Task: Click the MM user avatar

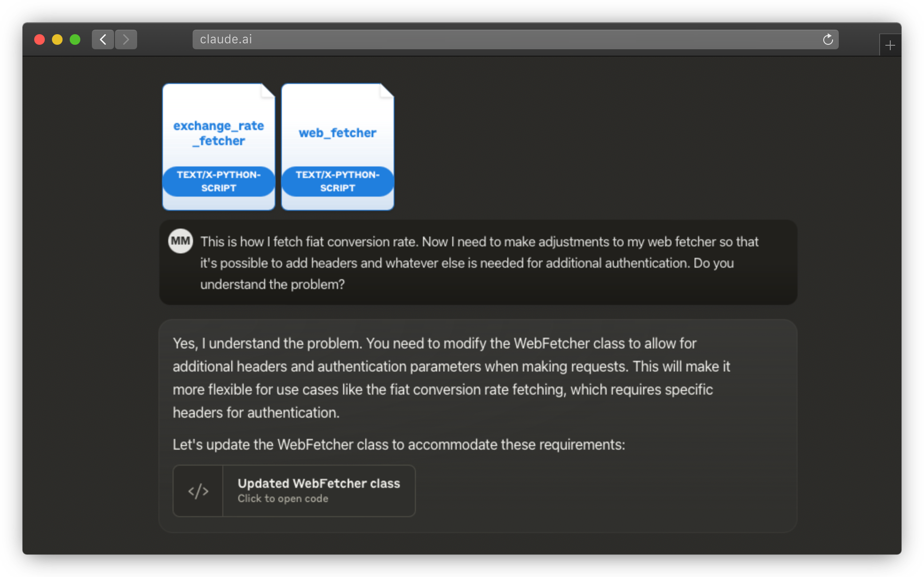Action: (180, 241)
